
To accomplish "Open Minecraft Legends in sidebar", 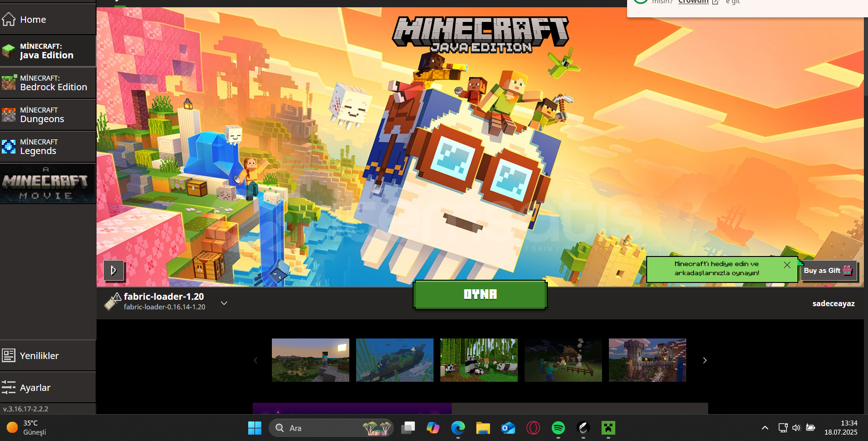I will [48, 147].
